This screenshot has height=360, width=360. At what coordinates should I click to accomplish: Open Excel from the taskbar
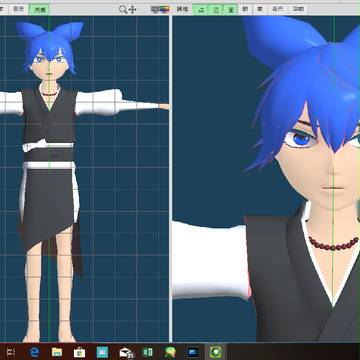147,352
